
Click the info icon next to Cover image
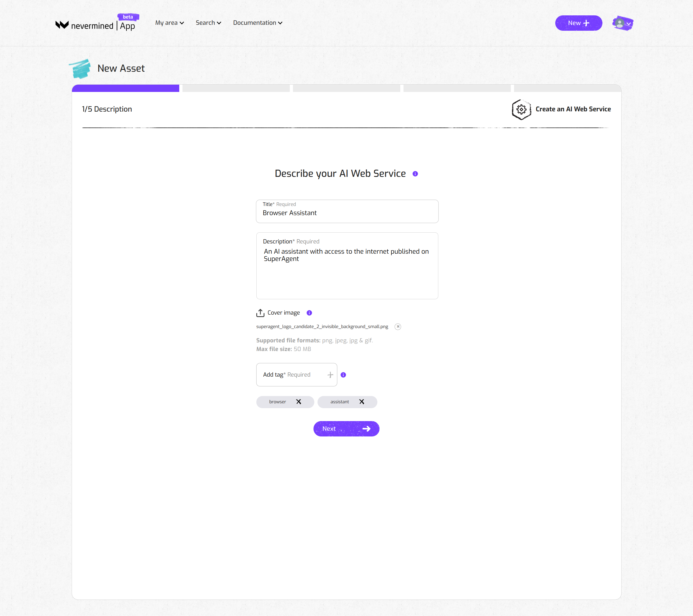coord(309,313)
